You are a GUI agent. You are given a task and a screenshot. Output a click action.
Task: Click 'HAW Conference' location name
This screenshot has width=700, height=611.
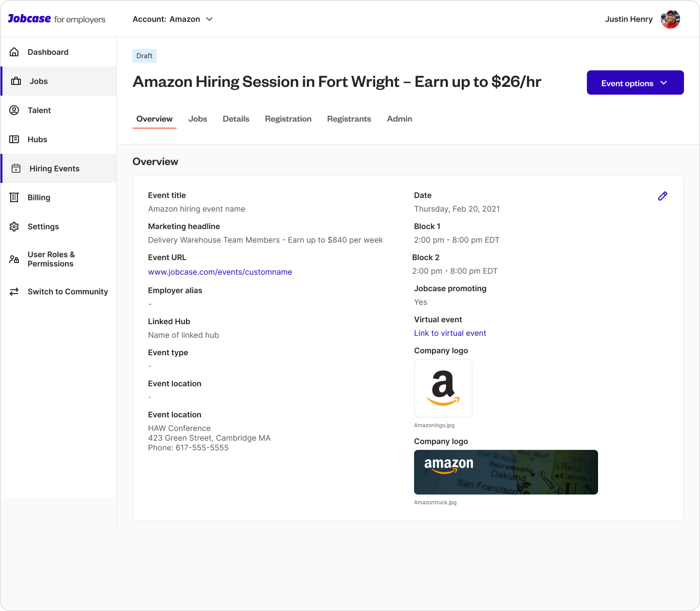(x=180, y=428)
